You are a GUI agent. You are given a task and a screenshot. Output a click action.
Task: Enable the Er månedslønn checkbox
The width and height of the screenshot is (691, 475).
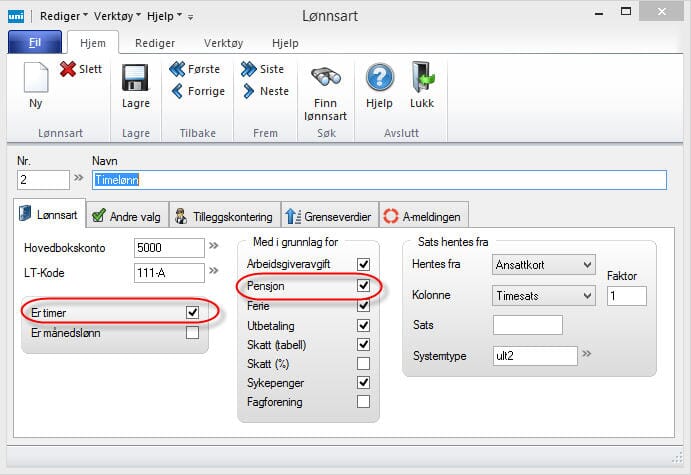(192, 333)
